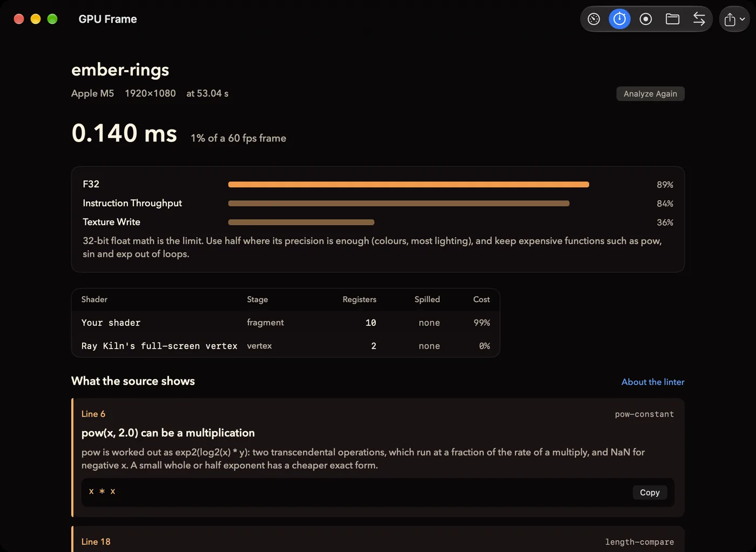Click the 'What the source shows' heading
Image resolution: width=756 pixels, height=552 pixels.
(x=133, y=381)
